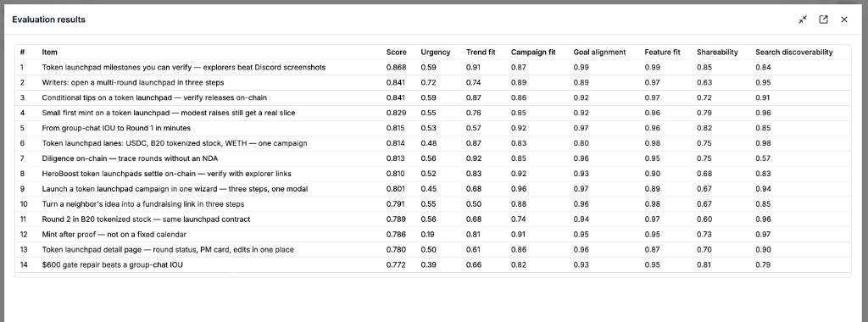Screen dimensions: 868x322
Task: Click score value 0.815
Action: pos(397,128)
